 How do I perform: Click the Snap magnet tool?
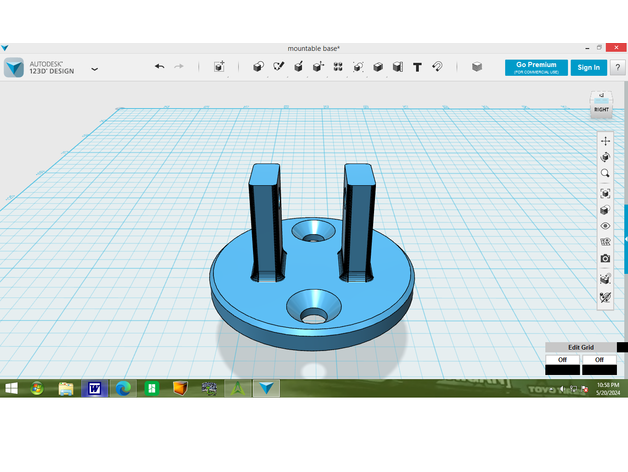[x=437, y=67]
